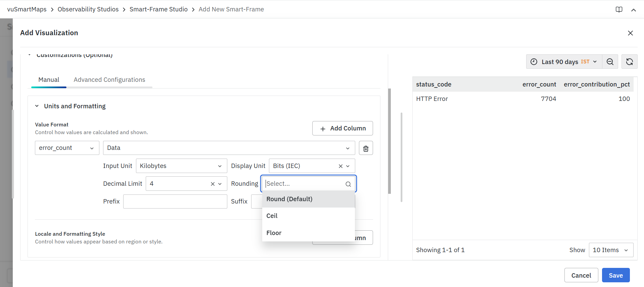Viewport: 644px width, 287px height.
Task: Collapse the Customizations (Optional) section
Action: (30, 55)
